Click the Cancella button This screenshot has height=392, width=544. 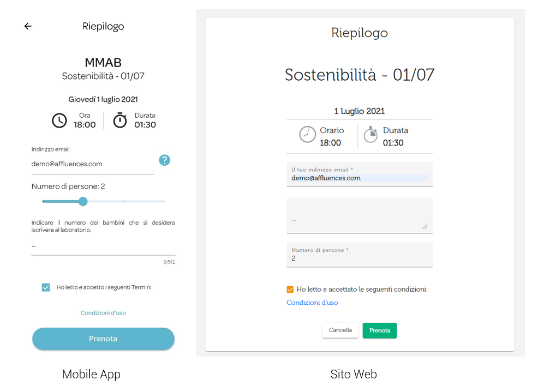pos(340,330)
